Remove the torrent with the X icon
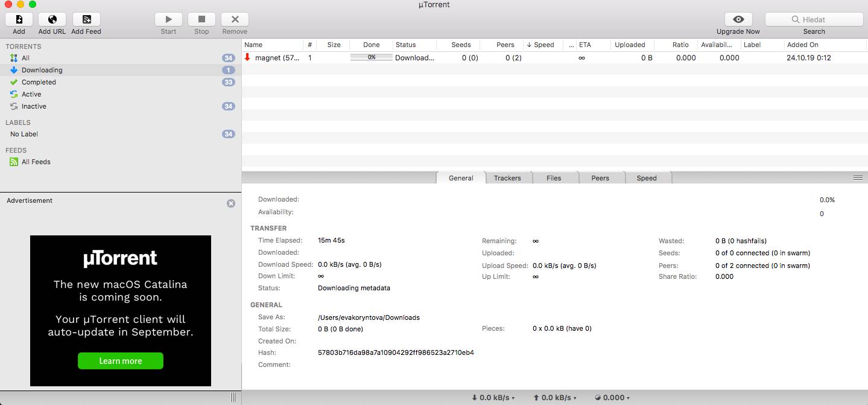The width and height of the screenshot is (868, 405). click(235, 19)
